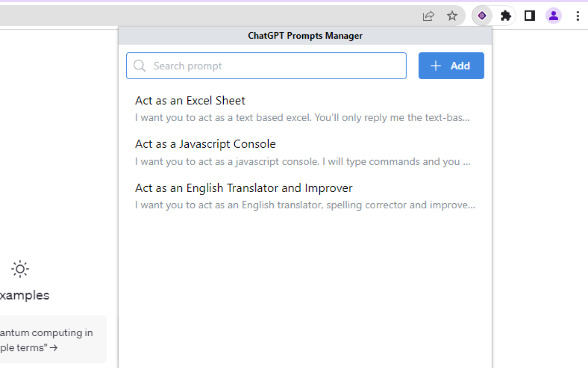Click the Excel Sheet prompt description text

[x=302, y=117]
